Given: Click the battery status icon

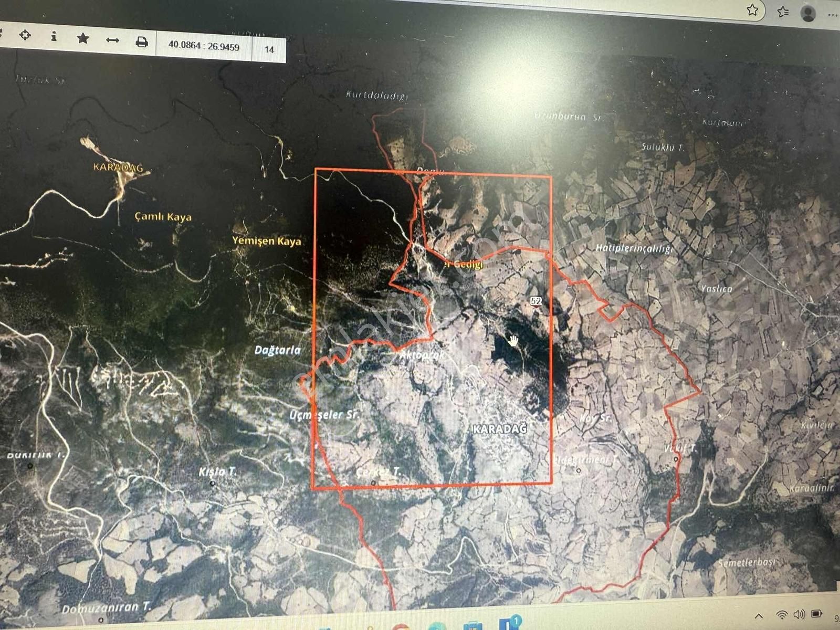Looking at the screenshot, I should coord(817,614).
